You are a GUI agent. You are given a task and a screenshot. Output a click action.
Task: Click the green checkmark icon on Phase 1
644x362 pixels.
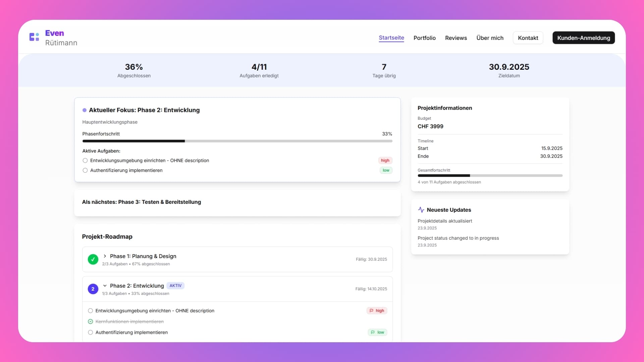pyautogui.click(x=93, y=259)
